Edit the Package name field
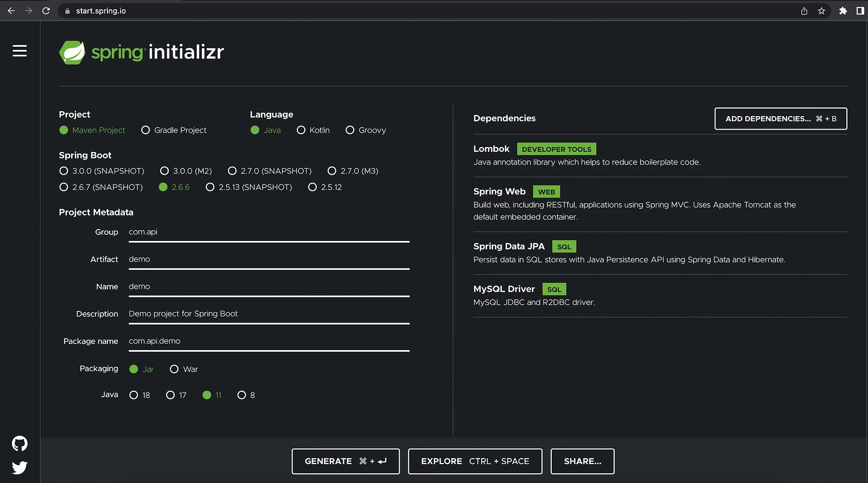The height and width of the screenshot is (483, 868). click(x=269, y=341)
